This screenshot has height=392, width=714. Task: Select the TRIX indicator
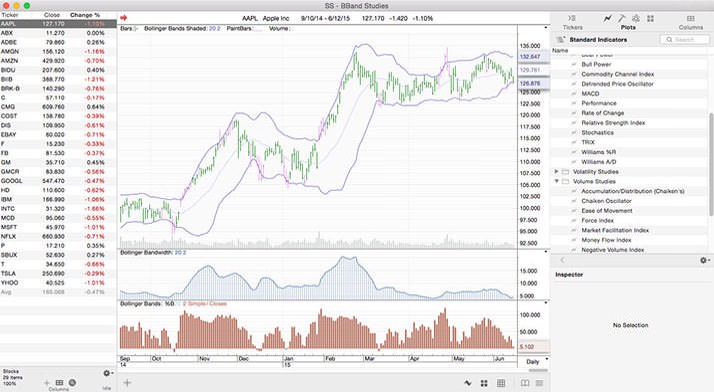coord(588,142)
